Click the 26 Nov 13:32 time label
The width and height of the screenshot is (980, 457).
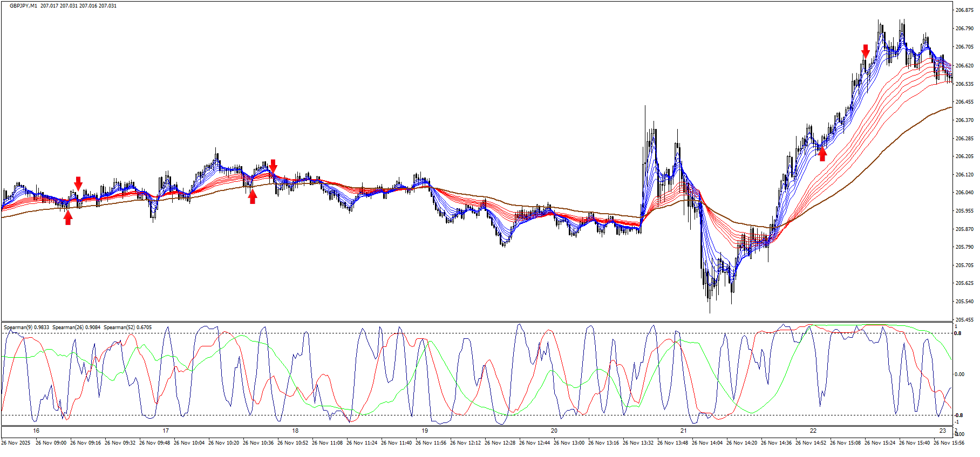click(639, 443)
